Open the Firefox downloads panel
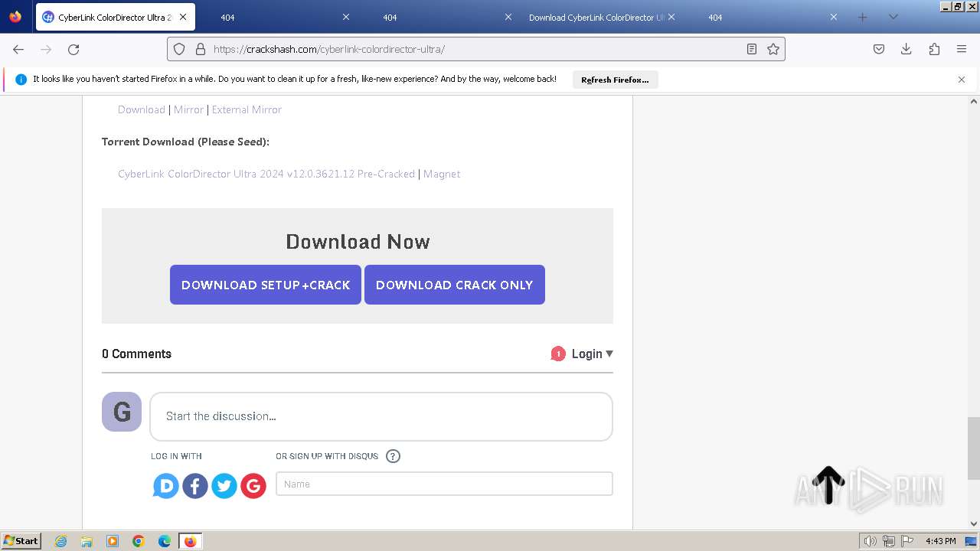 pos(906,49)
